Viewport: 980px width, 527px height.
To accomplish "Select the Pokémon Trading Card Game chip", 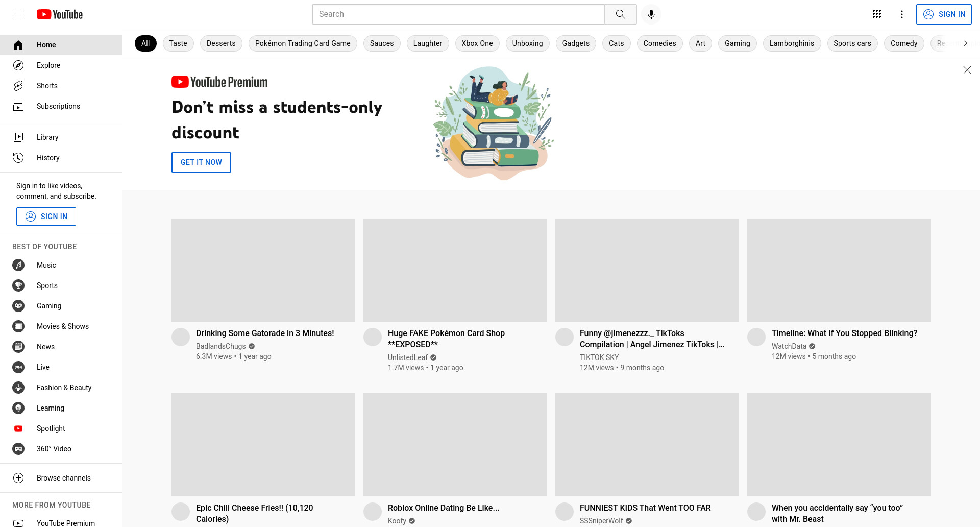I will coord(303,43).
